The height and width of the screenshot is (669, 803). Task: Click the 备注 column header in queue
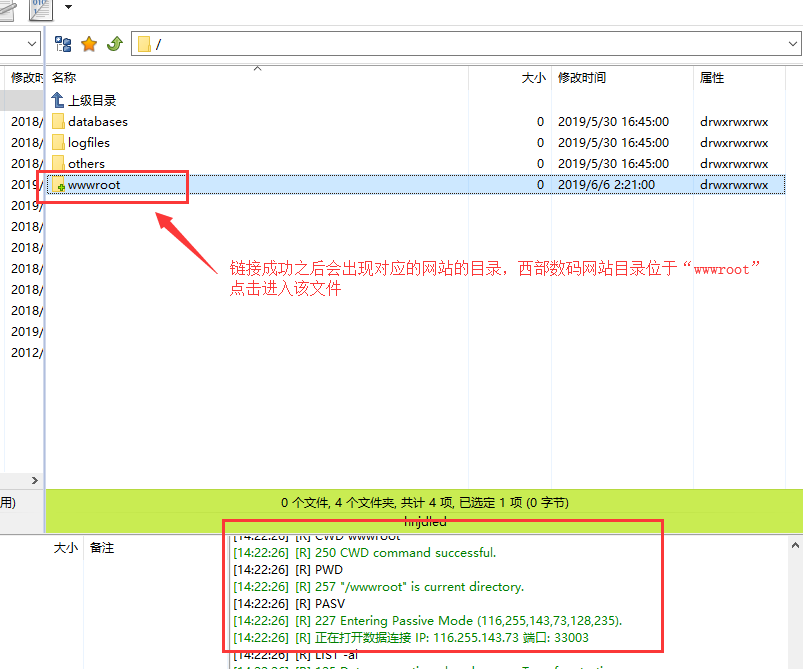(102, 548)
